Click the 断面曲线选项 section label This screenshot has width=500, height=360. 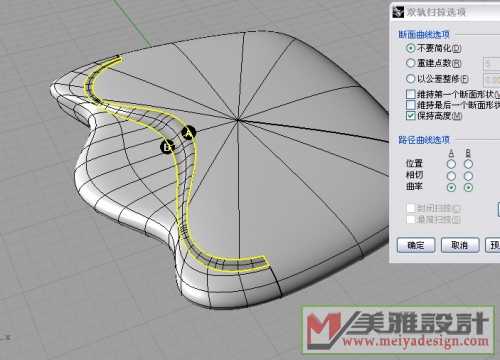point(424,34)
